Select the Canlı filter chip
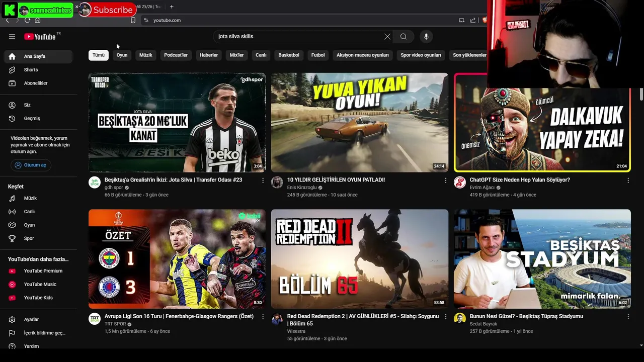 pyautogui.click(x=261, y=55)
